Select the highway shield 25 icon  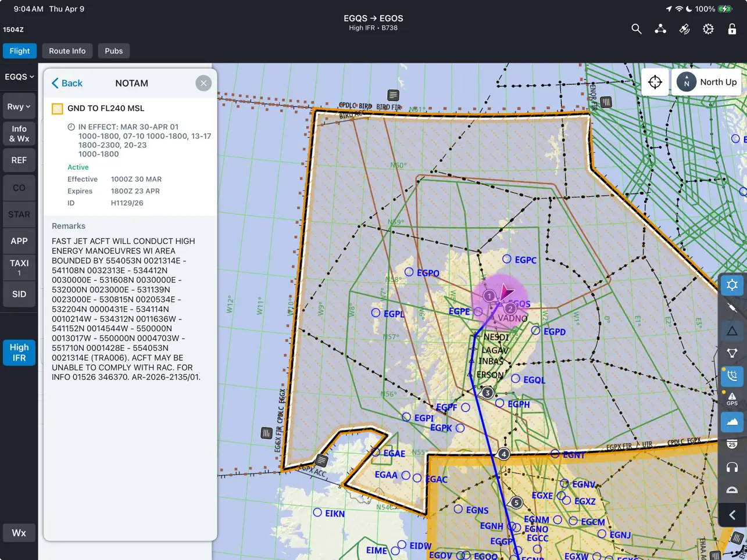[x=732, y=444]
